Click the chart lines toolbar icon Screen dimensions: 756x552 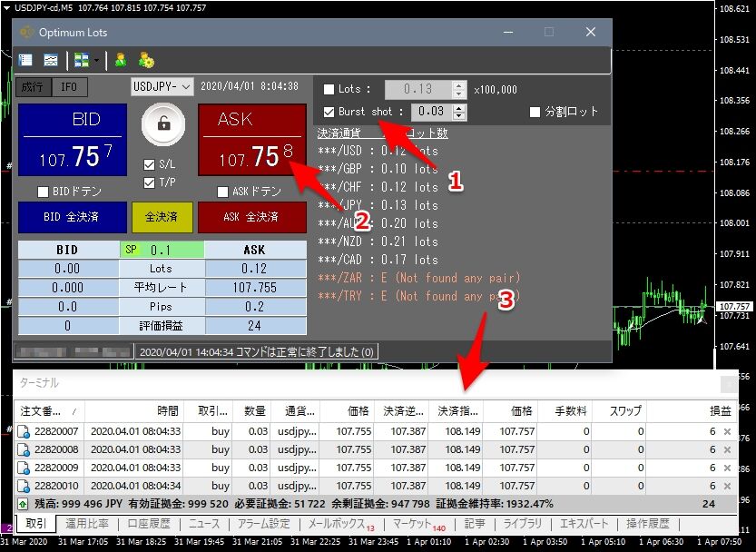(x=51, y=60)
